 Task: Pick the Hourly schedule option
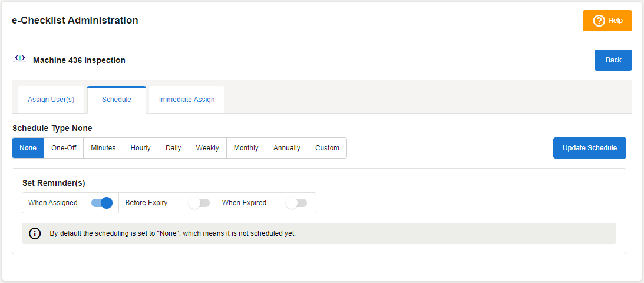(140, 148)
